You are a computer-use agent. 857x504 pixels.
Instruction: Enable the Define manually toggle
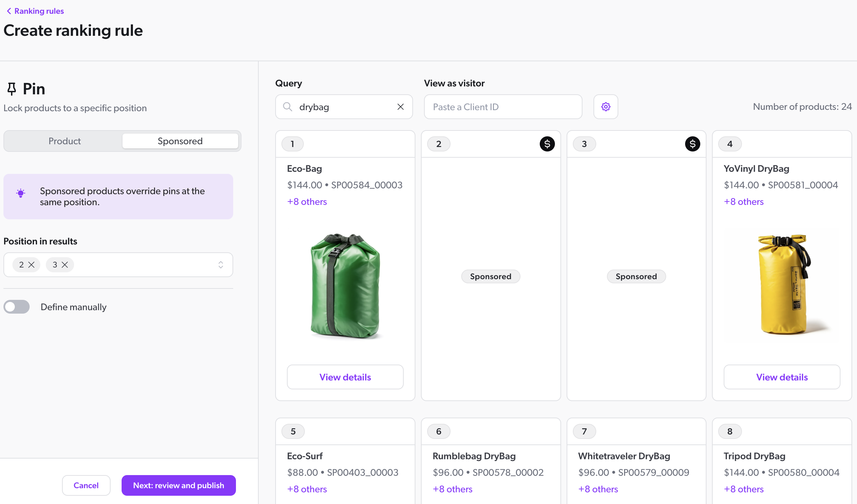tap(17, 306)
